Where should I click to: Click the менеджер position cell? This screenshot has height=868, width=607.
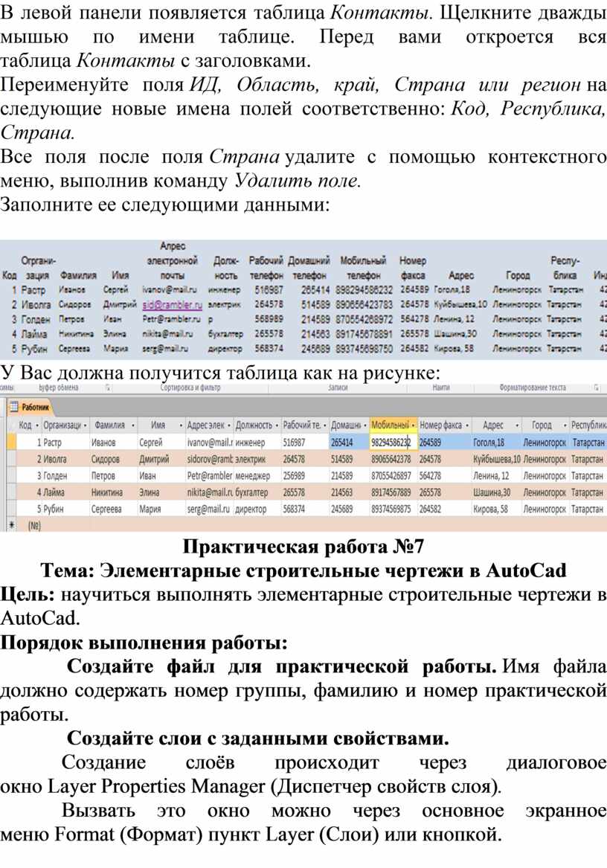(x=257, y=475)
